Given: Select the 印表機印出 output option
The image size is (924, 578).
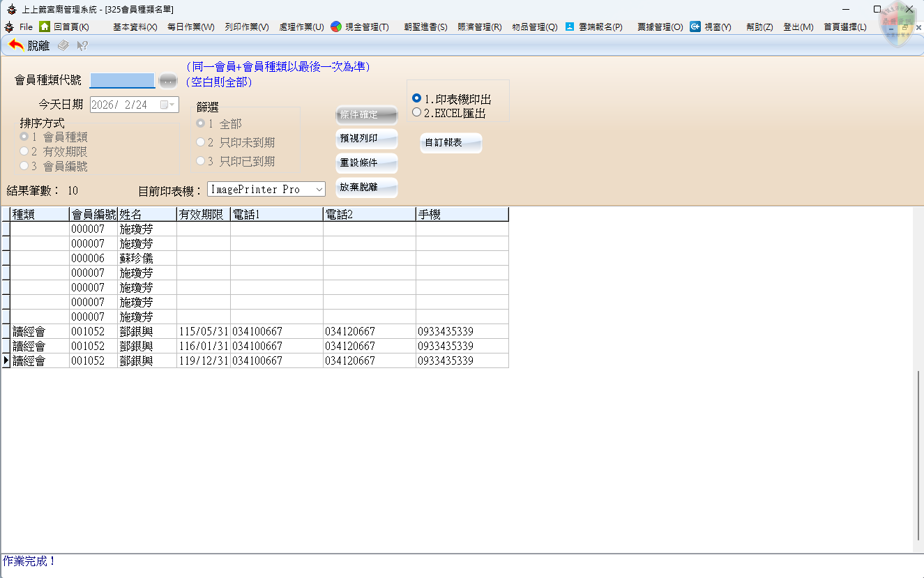Looking at the screenshot, I should pyautogui.click(x=417, y=99).
